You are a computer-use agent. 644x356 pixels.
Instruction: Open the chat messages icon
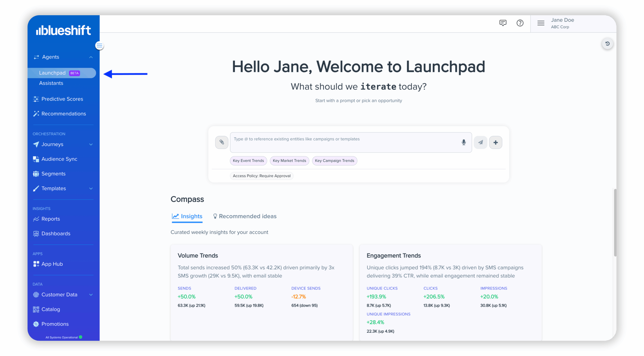(503, 23)
